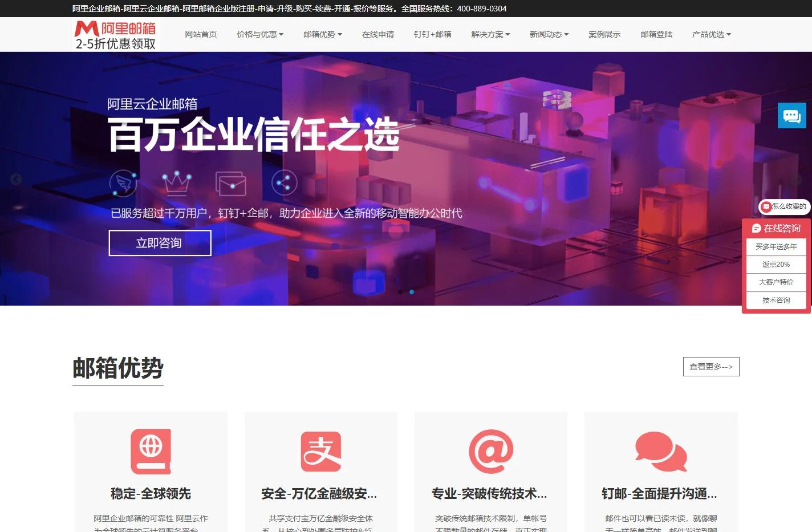Click the 在线咨询 panel chat icon
This screenshot has height=532, width=812.
pos(757,228)
